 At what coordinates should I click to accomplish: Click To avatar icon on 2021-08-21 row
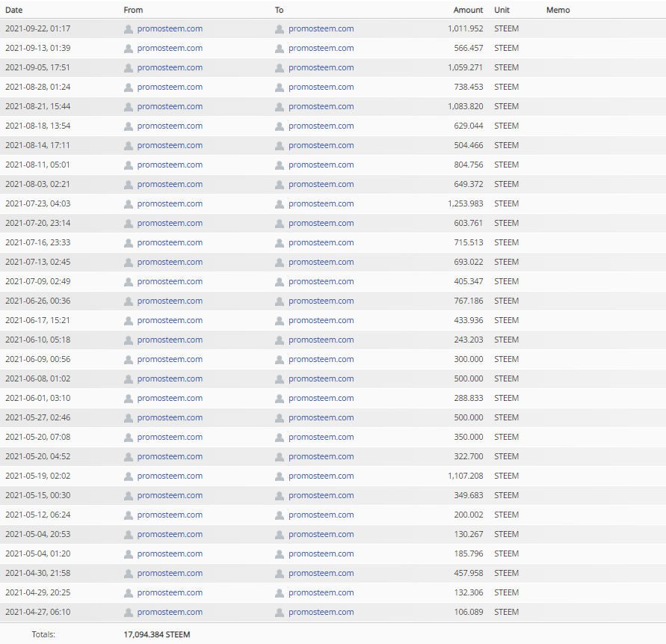pyautogui.click(x=280, y=107)
